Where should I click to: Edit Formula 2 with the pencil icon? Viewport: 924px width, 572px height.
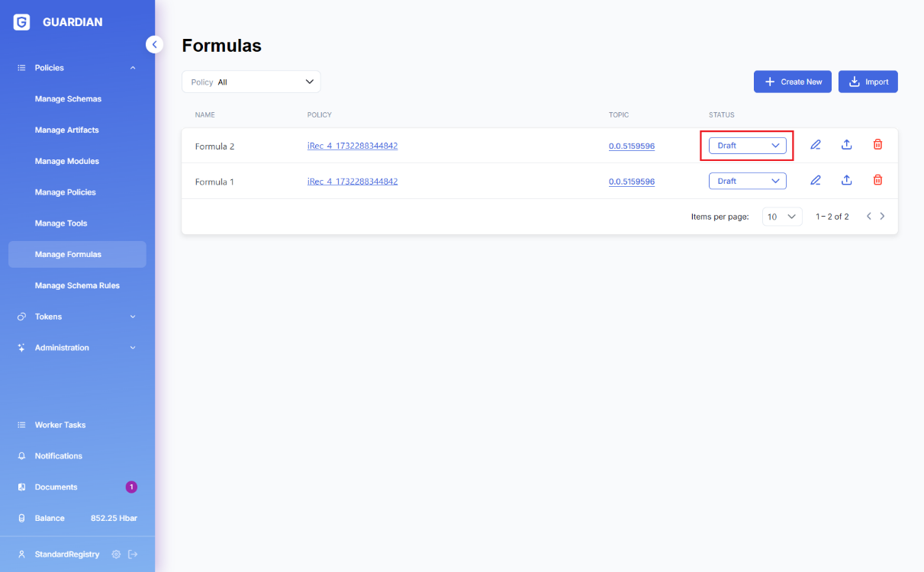tap(816, 145)
